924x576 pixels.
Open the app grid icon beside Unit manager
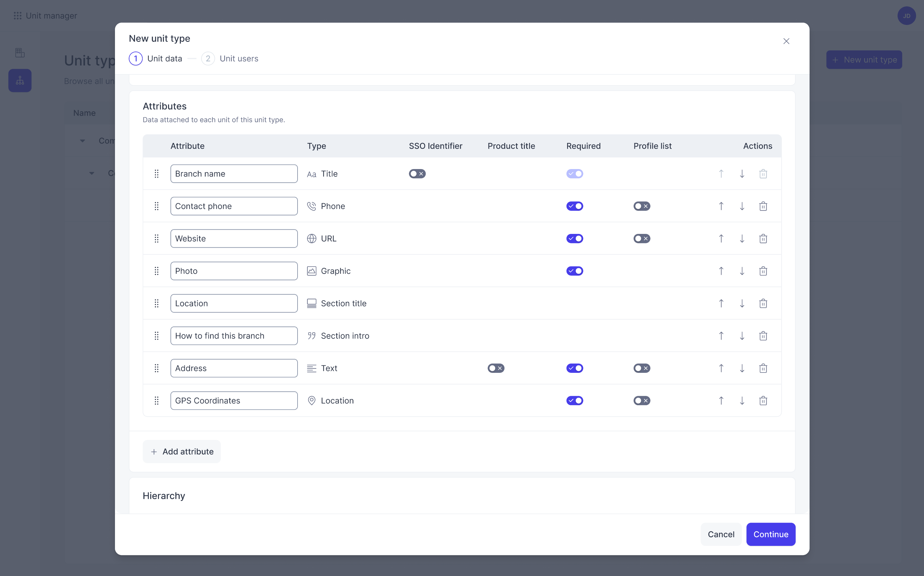point(18,16)
